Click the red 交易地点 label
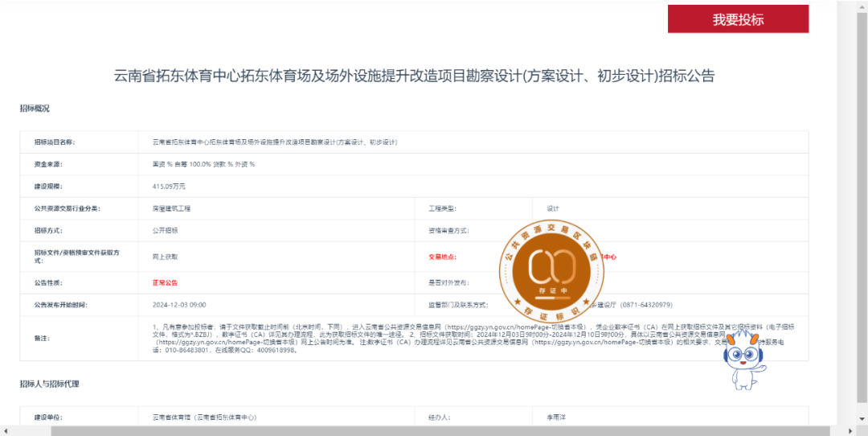This screenshot has height=436, width=868. tap(441, 257)
